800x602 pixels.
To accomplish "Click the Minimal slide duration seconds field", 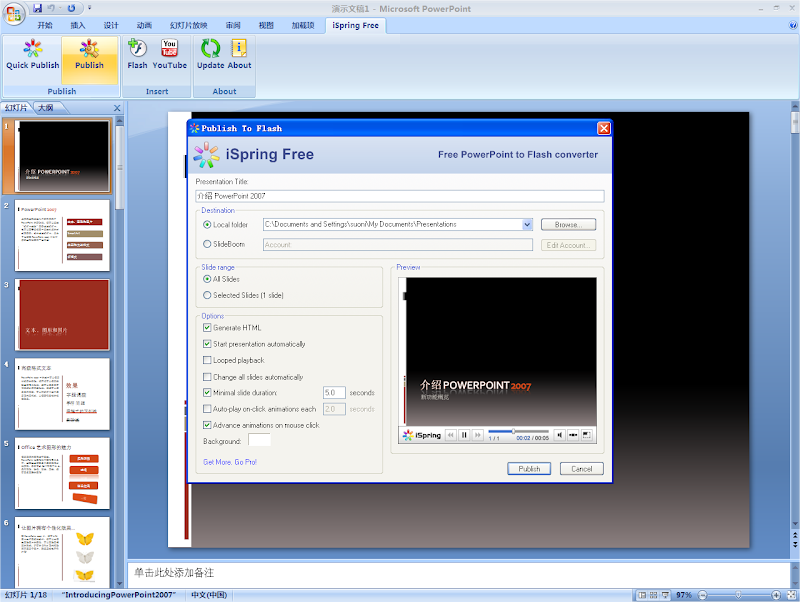I will [x=334, y=393].
